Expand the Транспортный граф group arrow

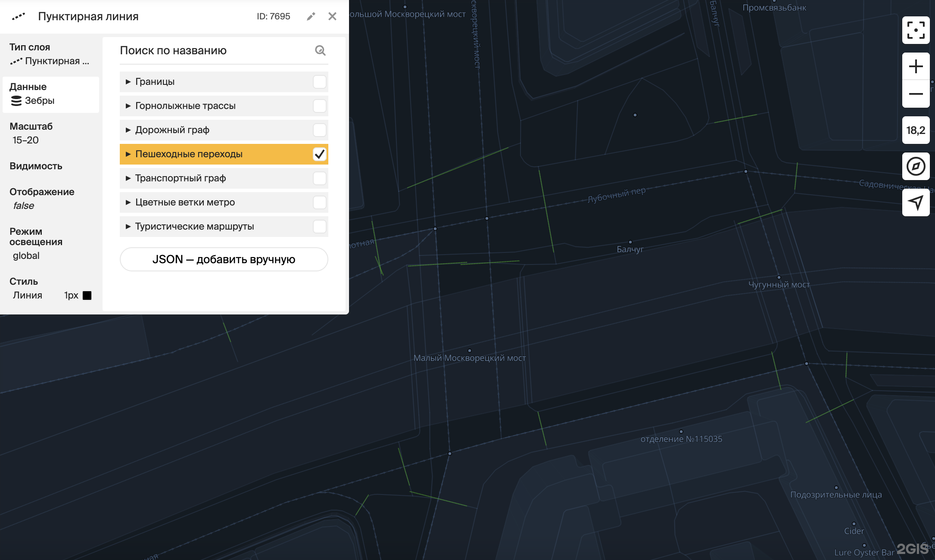click(x=128, y=178)
